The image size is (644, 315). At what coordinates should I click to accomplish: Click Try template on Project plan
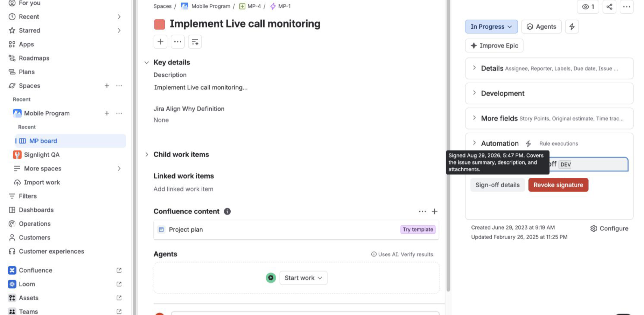[x=418, y=230]
